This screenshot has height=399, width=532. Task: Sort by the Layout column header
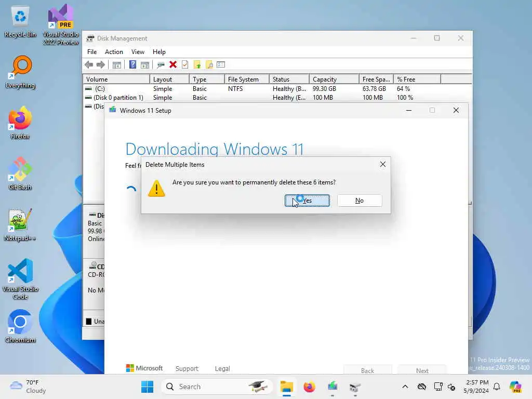pos(169,79)
